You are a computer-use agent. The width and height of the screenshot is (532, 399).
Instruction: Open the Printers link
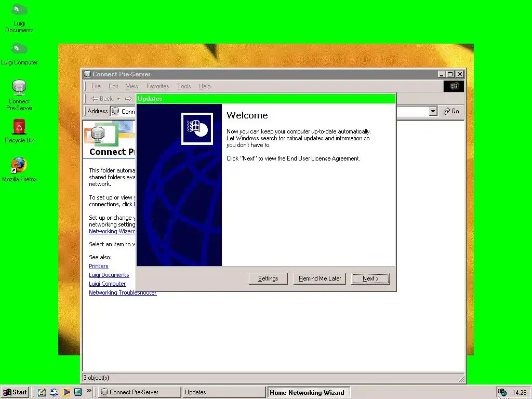coord(98,267)
